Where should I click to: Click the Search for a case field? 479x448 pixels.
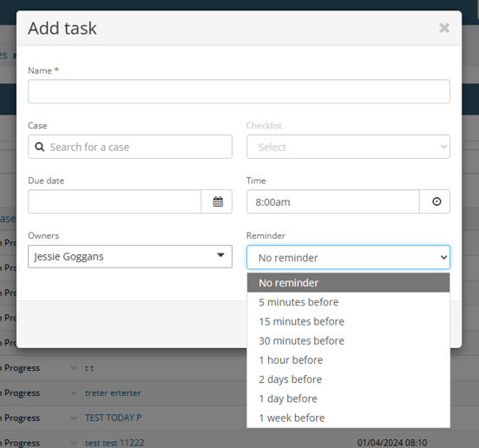click(x=130, y=147)
